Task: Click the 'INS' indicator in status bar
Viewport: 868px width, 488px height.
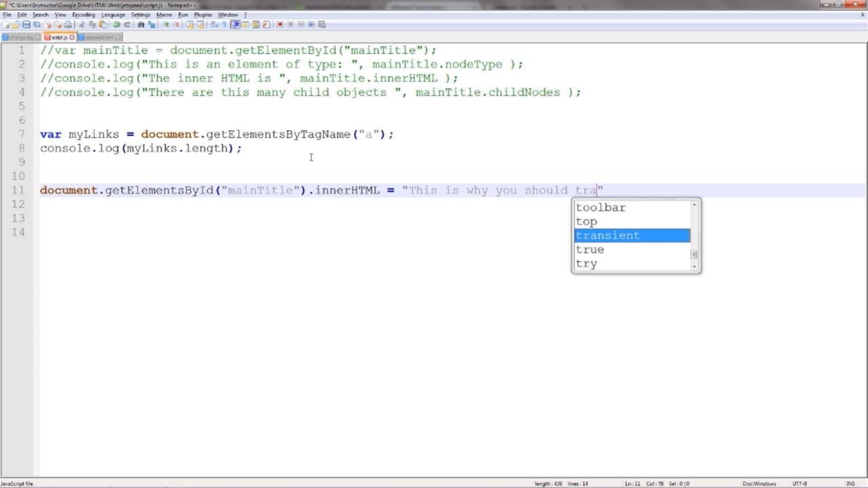Action: pyautogui.click(x=850, y=483)
